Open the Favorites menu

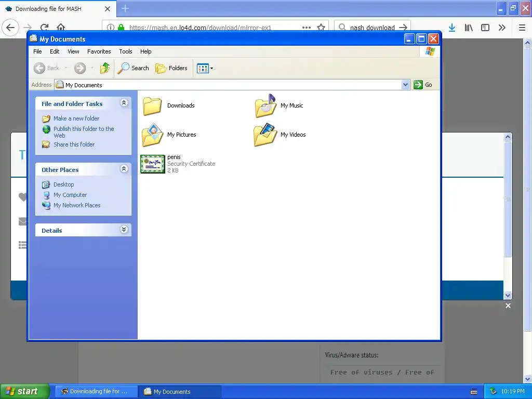click(x=99, y=51)
